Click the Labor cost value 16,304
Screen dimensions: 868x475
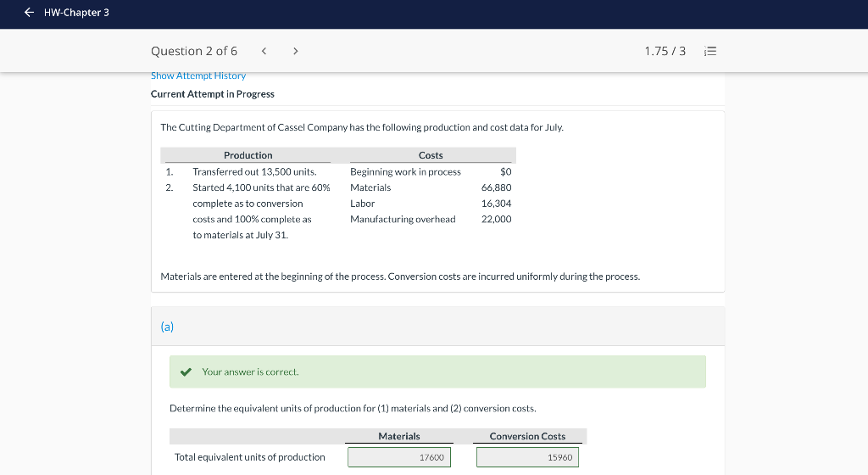496,204
